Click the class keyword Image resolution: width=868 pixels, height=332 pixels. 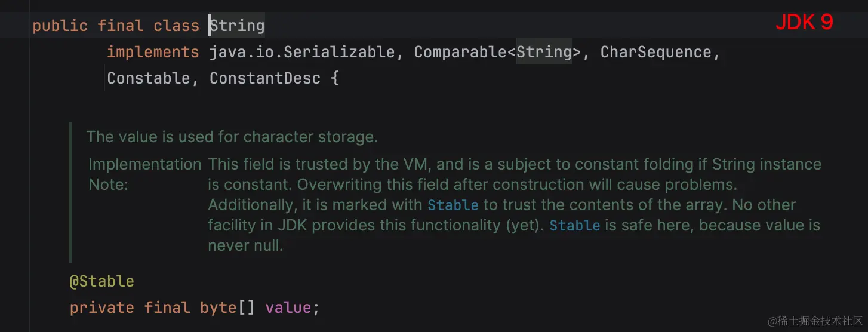176,26
